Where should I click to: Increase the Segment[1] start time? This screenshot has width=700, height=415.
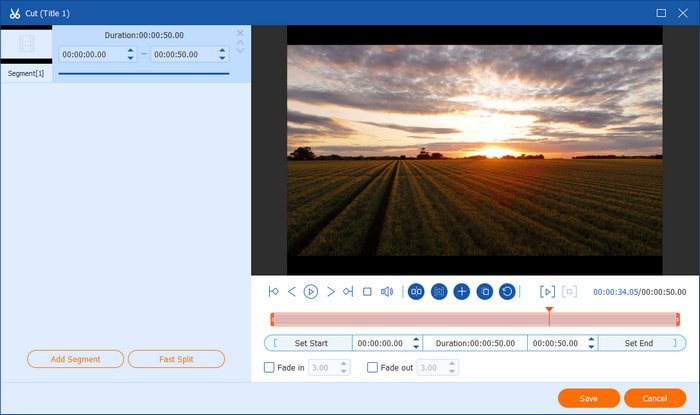click(130, 51)
